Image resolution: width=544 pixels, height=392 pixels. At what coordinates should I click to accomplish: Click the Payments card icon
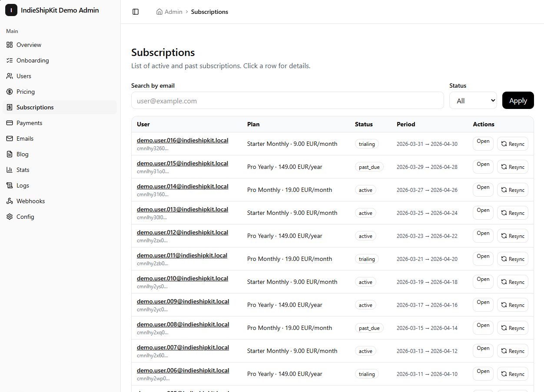pyautogui.click(x=10, y=123)
